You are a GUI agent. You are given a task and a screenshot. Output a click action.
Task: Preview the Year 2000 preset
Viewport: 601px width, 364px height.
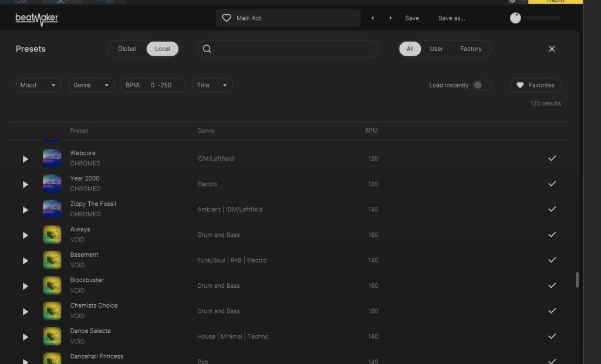pos(25,184)
